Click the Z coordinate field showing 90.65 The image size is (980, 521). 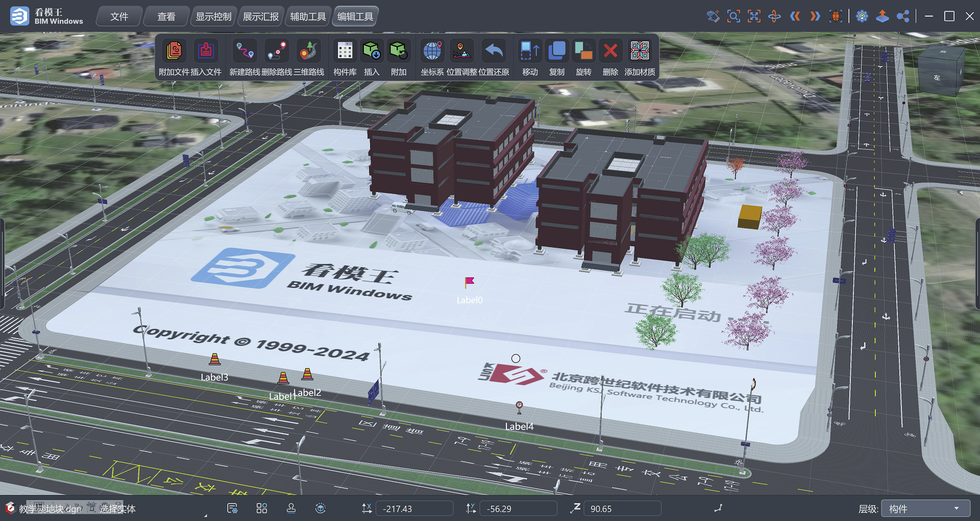click(x=621, y=509)
